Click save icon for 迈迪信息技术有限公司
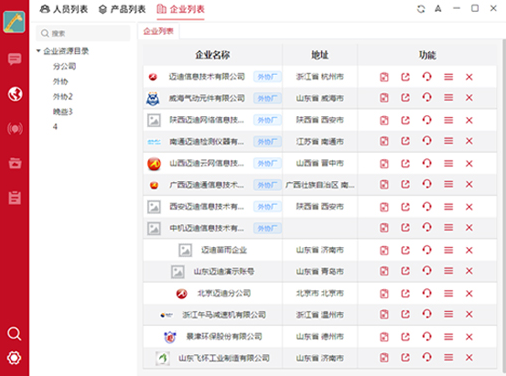The image size is (506, 376). click(384, 77)
